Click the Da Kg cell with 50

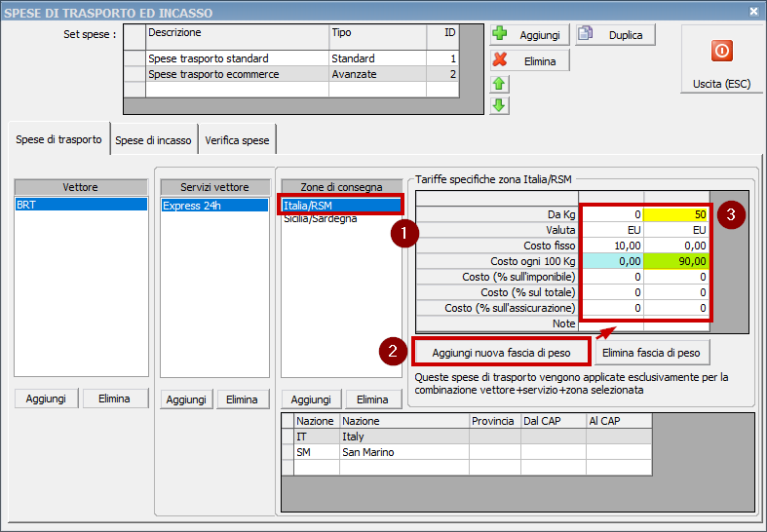coord(676,214)
